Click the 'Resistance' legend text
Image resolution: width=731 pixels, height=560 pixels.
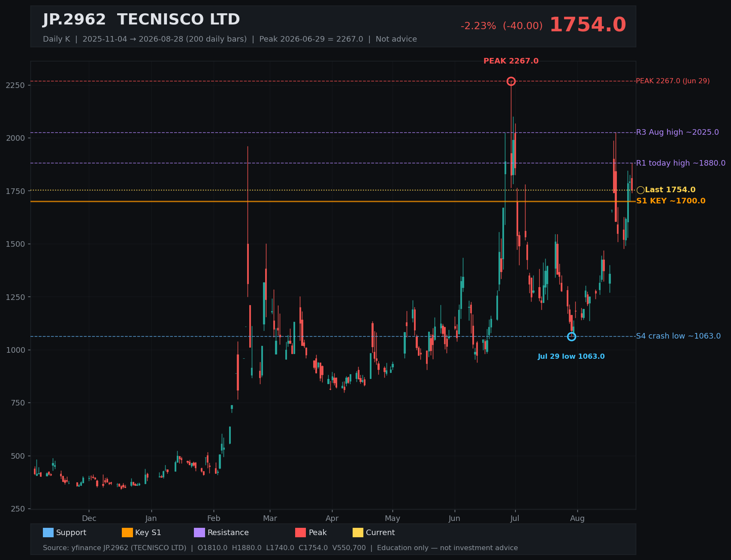[228, 533]
